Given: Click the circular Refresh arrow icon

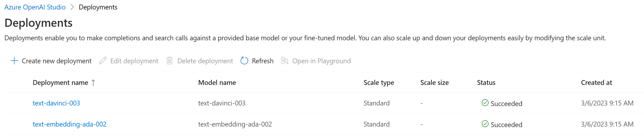Looking at the screenshot, I should coord(244,61).
